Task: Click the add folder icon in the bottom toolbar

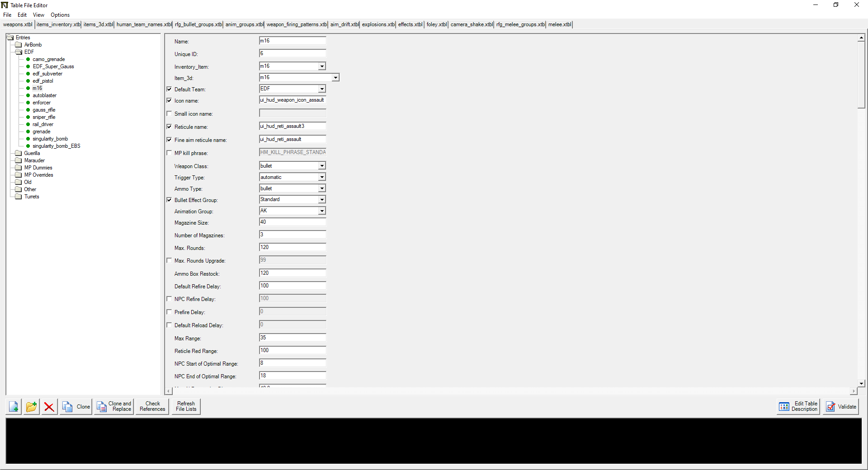Action: (31, 407)
